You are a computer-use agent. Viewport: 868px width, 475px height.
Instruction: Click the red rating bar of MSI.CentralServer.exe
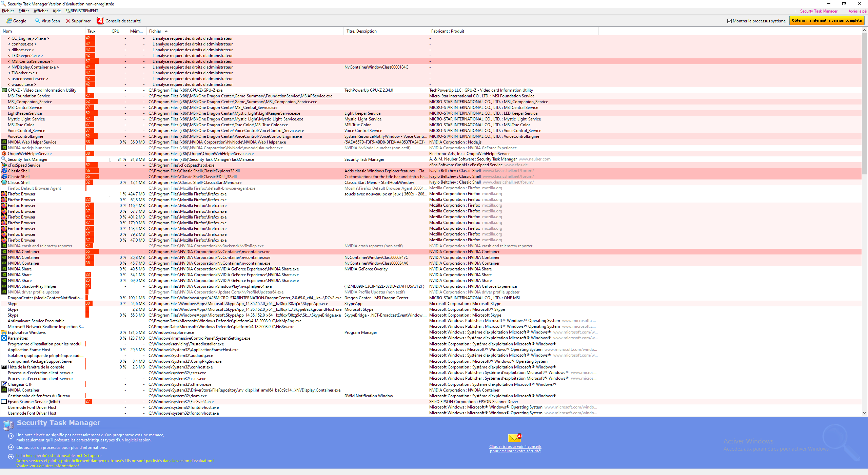coord(92,61)
